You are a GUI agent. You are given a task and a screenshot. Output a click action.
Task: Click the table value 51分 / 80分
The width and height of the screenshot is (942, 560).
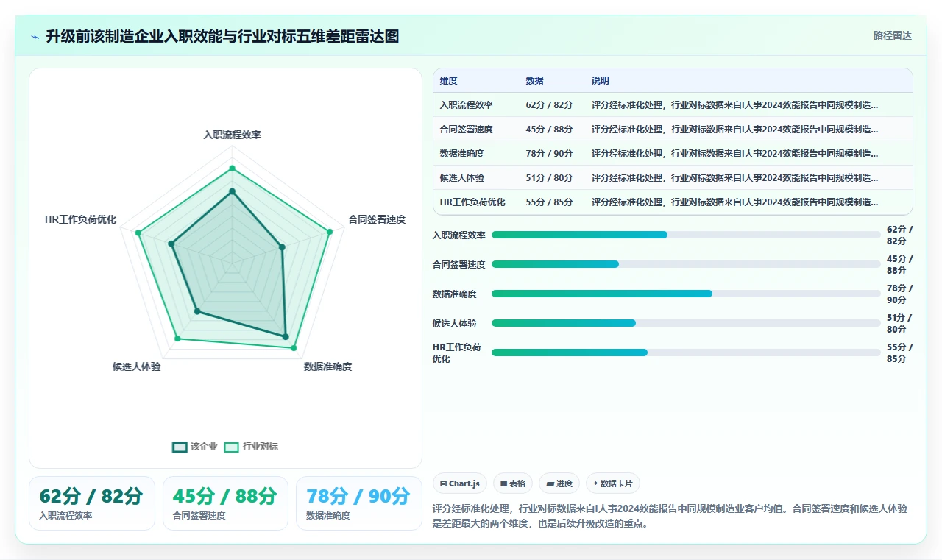549,177
